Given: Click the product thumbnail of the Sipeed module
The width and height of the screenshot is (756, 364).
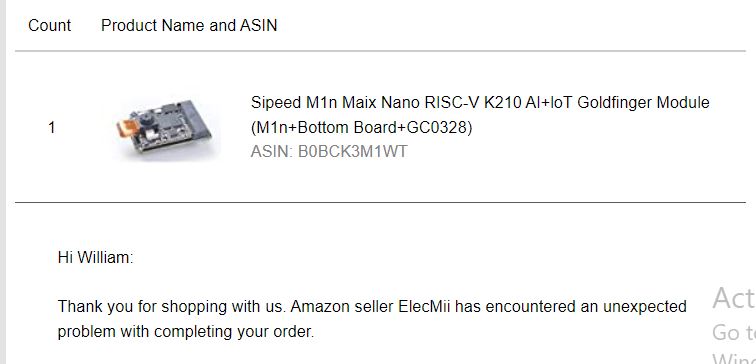Looking at the screenshot, I should point(164,127).
